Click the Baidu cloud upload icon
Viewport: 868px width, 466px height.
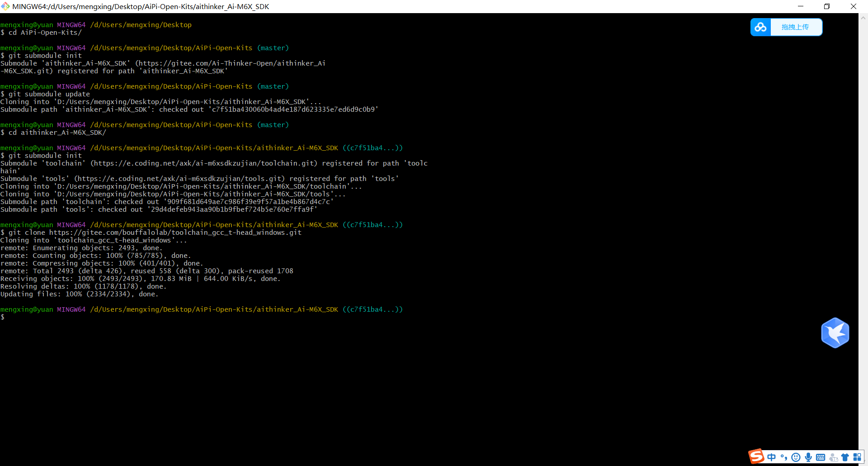coord(760,27)
